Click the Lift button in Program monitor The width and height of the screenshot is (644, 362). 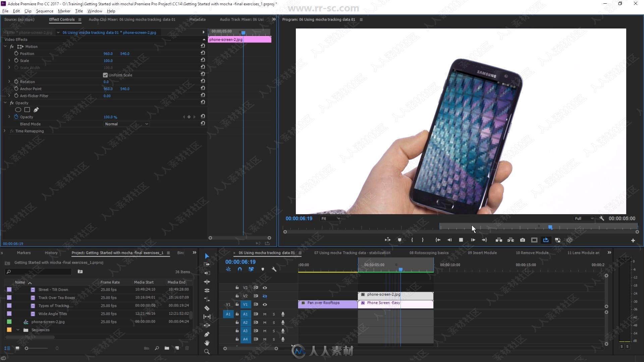[499, 240]
